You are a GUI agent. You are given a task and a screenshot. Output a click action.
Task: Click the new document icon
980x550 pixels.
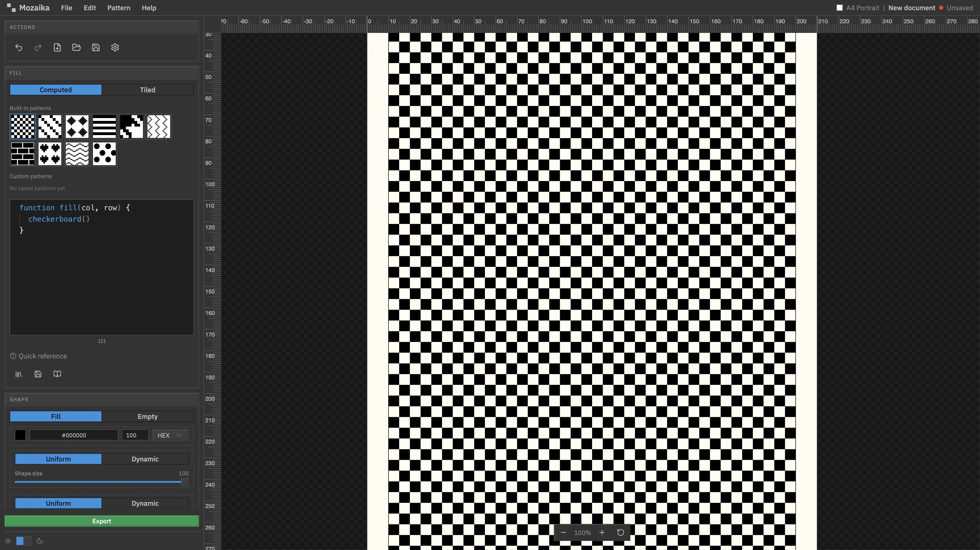pyautogui.click(x=57, y=48)
